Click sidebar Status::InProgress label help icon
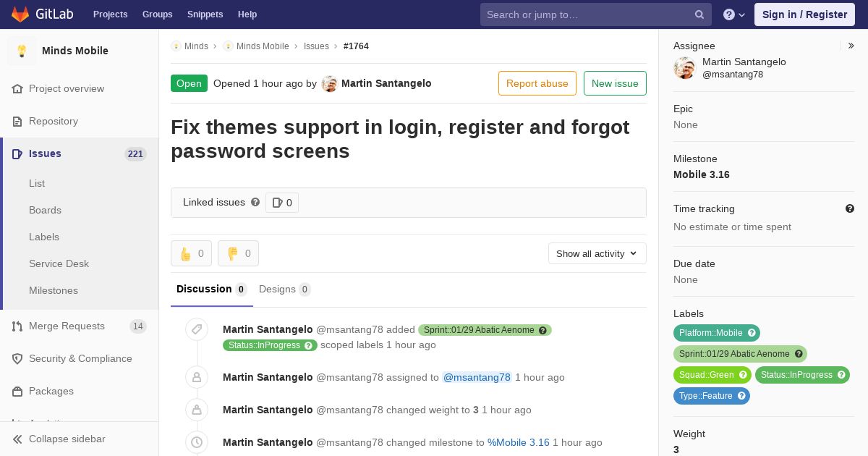This screenshot has height=456, width=868. (x=841, y=375)
